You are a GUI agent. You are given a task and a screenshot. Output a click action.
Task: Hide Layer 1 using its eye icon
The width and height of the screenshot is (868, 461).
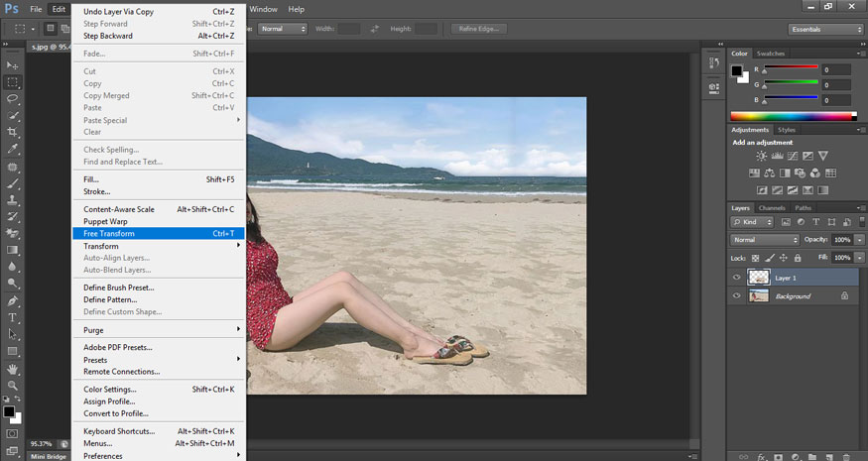point(736,279)
